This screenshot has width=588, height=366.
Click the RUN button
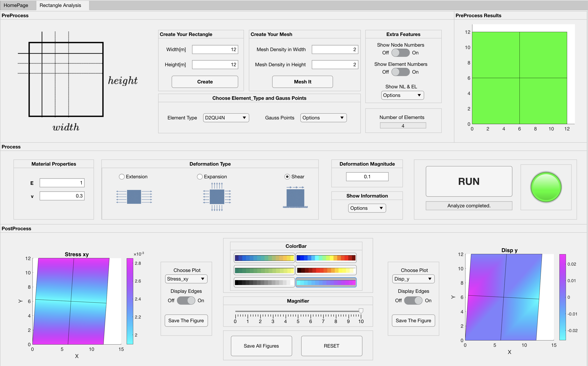[469, 181]
